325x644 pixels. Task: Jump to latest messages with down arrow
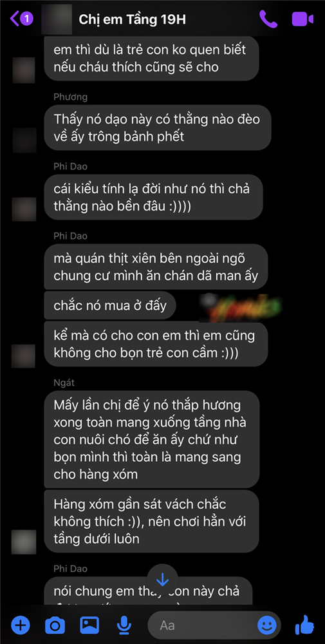click(x=162, y=580)
